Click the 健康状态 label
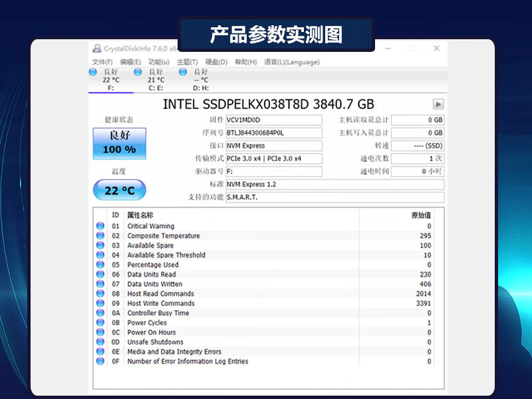Image resolution: width=532 pixels, height=399 pixels. point(119,120)
